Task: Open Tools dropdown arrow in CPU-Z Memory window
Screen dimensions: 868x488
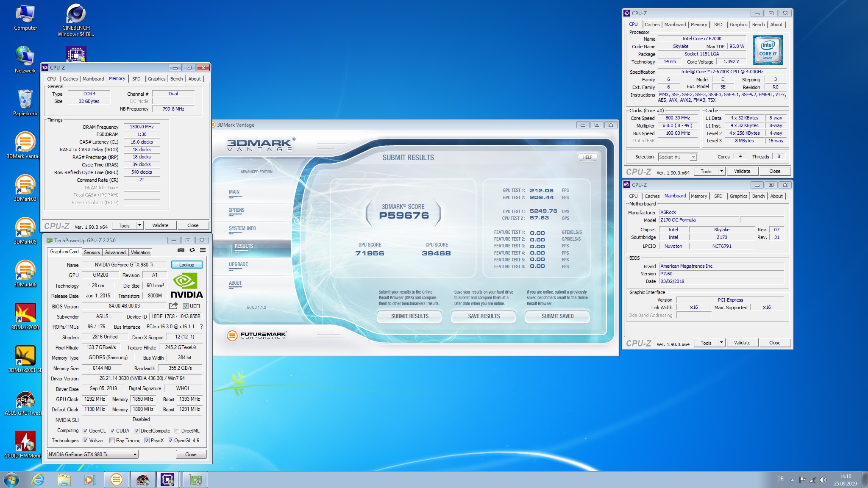Action: pos(139,225)
